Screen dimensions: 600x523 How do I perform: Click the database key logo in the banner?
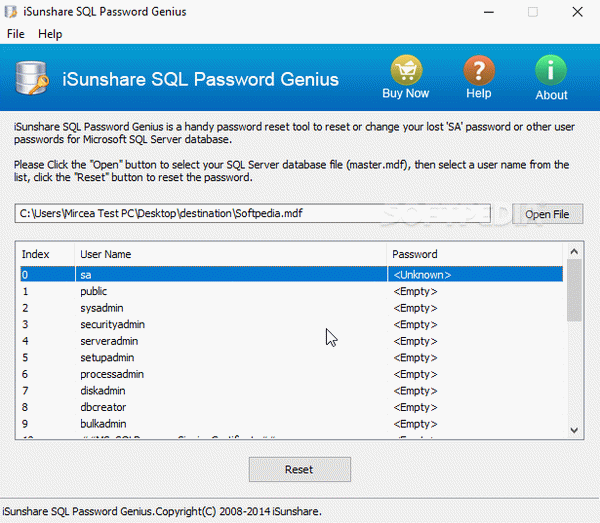coord(32,78)
